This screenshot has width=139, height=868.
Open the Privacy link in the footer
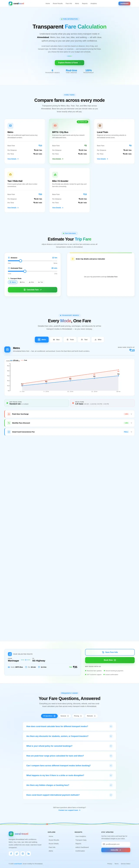(110, 864)
